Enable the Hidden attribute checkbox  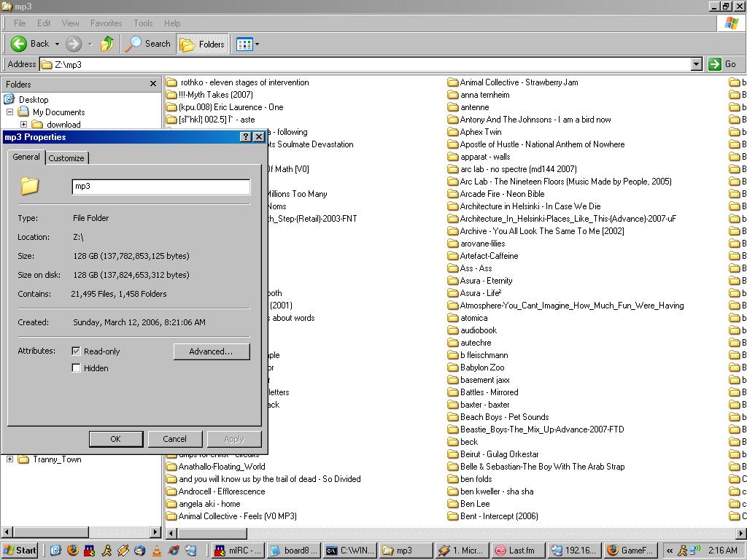click(76, 368)
